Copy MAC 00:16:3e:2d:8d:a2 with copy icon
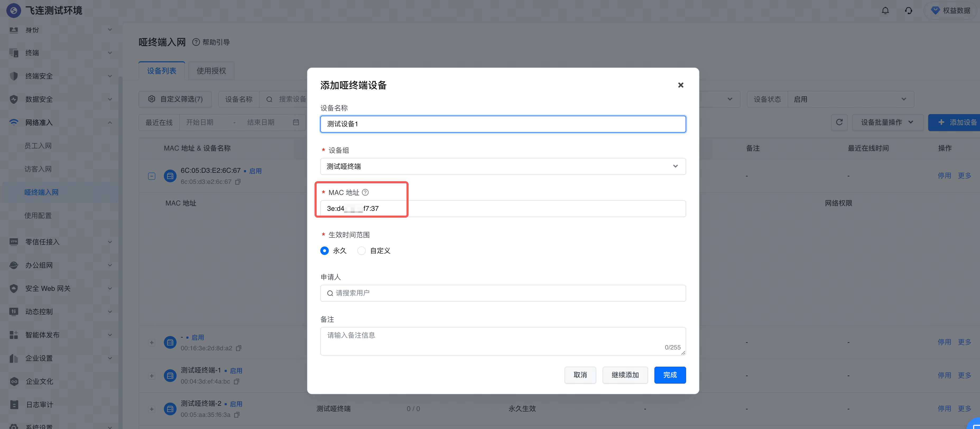This screenshot has width=980, height=429. (x=239, y=348)
